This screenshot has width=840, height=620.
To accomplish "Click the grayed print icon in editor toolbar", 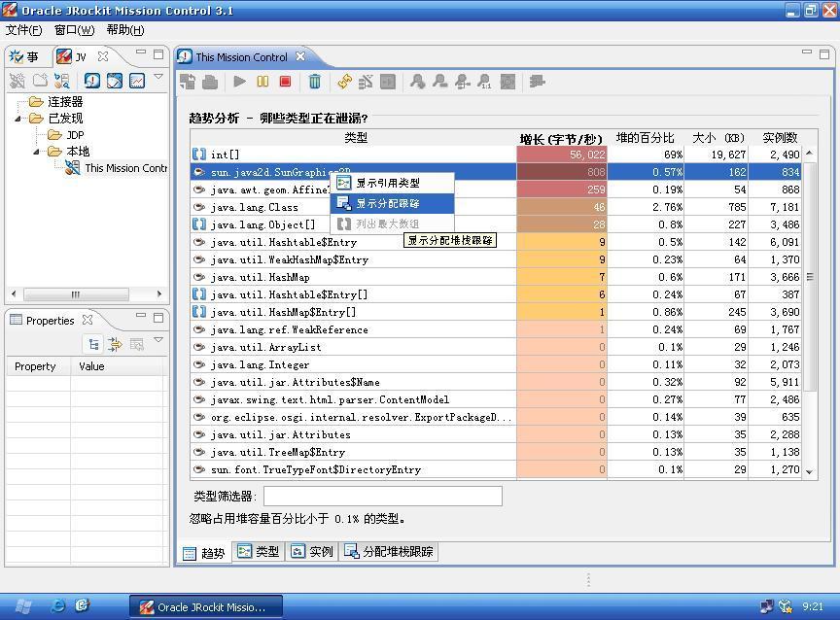I will [x=210, y=82].
